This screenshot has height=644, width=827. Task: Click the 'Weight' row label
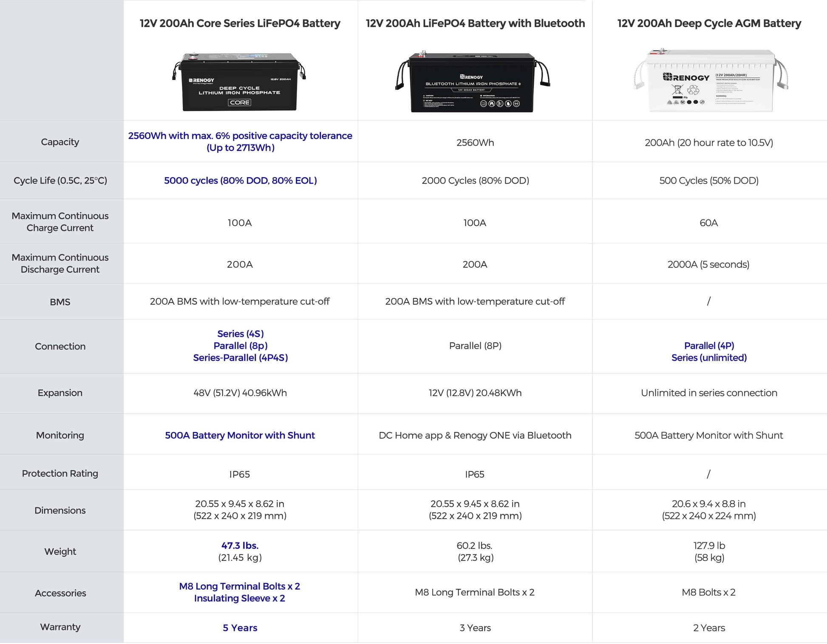[x=60, y=552]
